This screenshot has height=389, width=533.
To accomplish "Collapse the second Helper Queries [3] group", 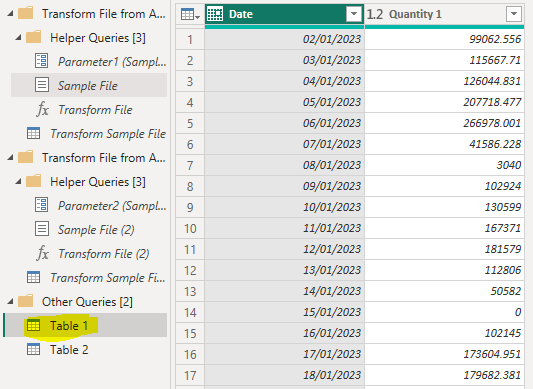I will click(18, 182).
